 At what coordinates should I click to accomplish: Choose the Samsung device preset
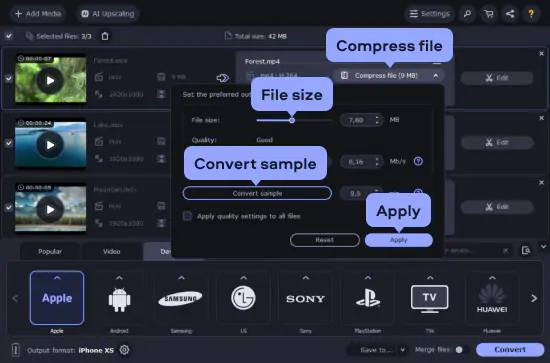[181, 298]
